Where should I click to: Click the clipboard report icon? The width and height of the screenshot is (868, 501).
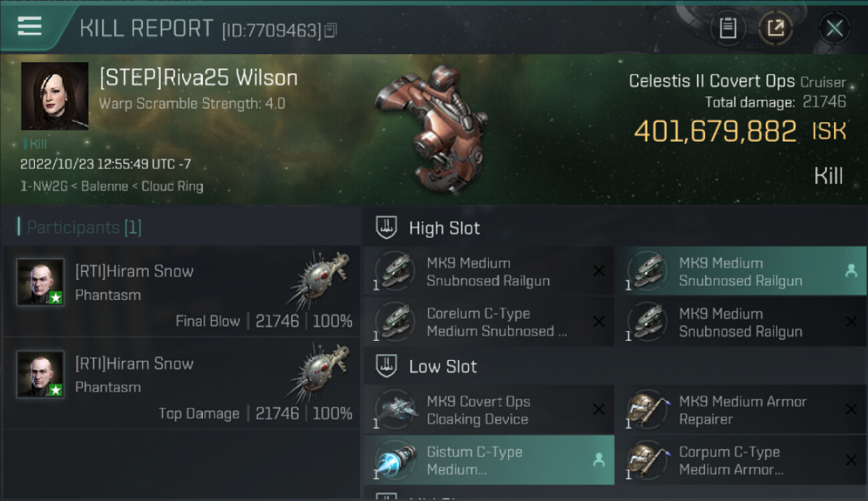pos(728,29)
